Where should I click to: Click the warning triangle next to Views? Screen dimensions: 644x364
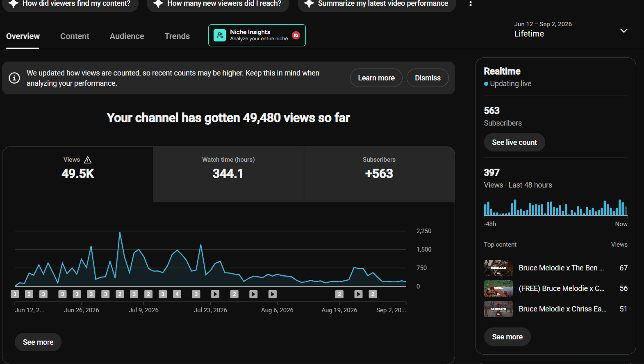point(88,160)
